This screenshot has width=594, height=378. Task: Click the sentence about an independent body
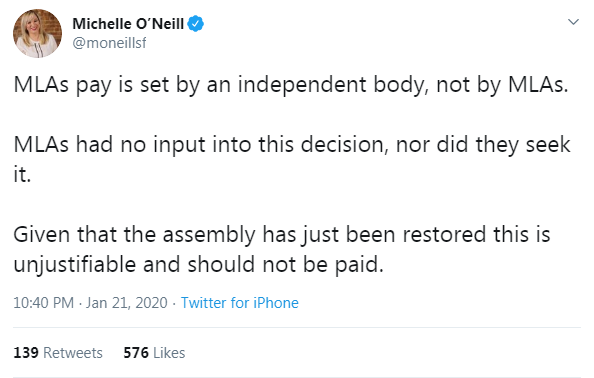pos(291,85)
